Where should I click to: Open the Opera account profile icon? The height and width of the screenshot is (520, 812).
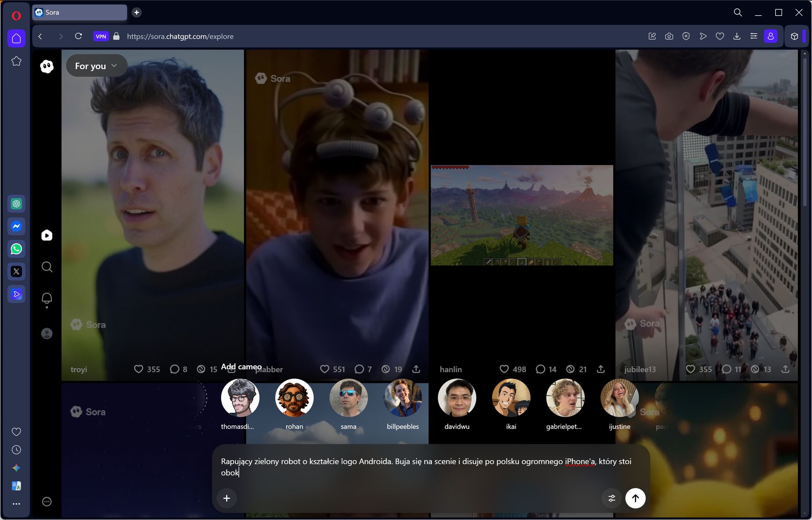pos(770,36)
